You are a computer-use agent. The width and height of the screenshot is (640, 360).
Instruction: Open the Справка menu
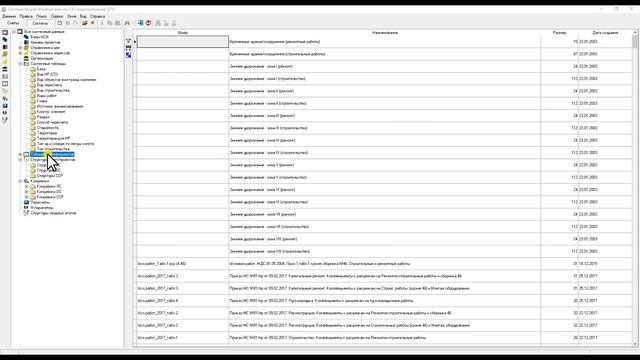coord(98,16)
